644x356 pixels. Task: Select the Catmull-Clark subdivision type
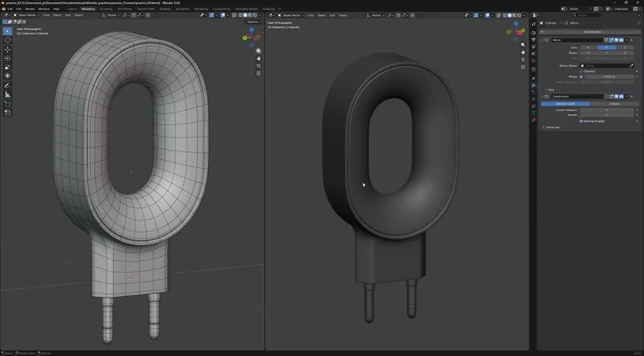click(x=565, y=103)
